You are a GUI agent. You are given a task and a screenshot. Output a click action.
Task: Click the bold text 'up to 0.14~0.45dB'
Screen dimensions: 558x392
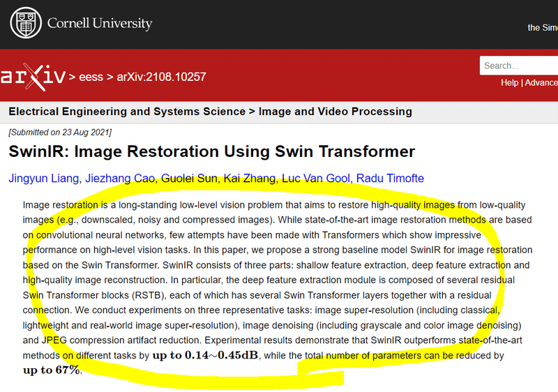(x=205, y=355)
